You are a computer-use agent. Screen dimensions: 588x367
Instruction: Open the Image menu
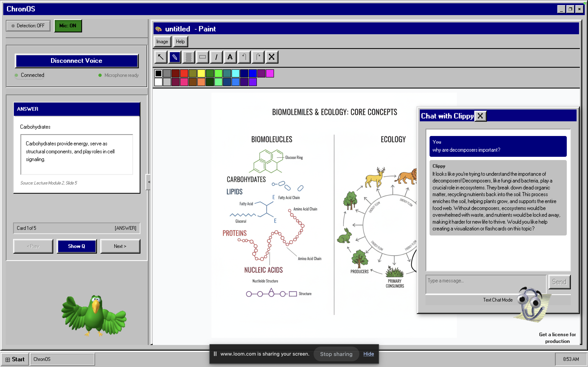[x=162, y=42]
